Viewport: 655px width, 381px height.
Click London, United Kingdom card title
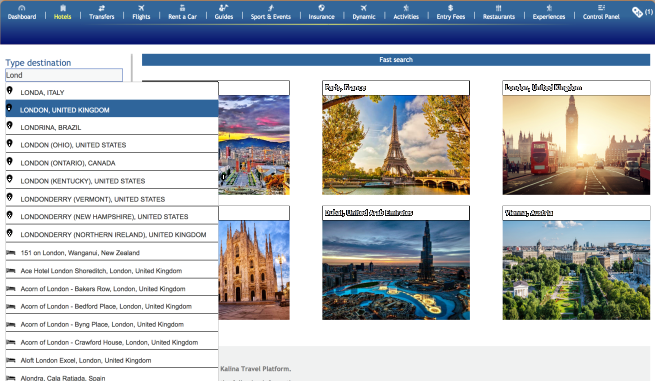pyautogui.click(x=543, y=87)
